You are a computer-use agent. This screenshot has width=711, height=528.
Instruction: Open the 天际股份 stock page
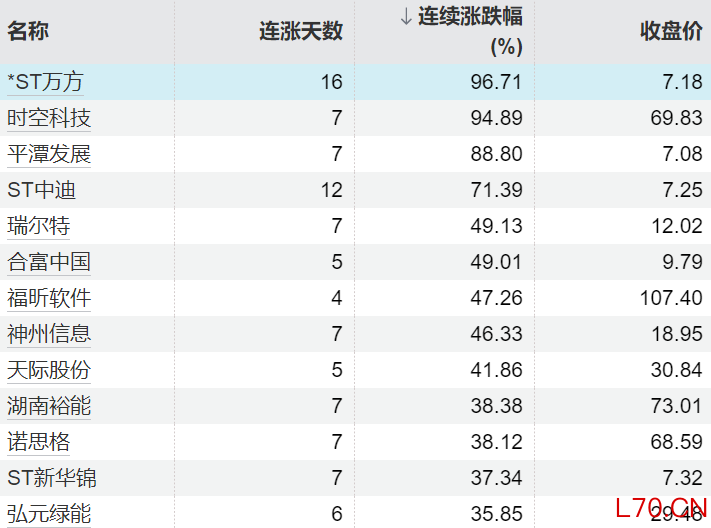click(x=49, y=370)
